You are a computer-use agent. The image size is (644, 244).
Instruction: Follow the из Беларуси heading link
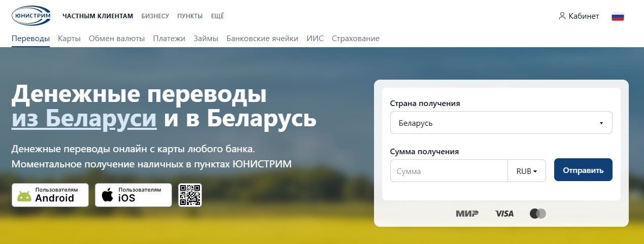coord(84,118)
